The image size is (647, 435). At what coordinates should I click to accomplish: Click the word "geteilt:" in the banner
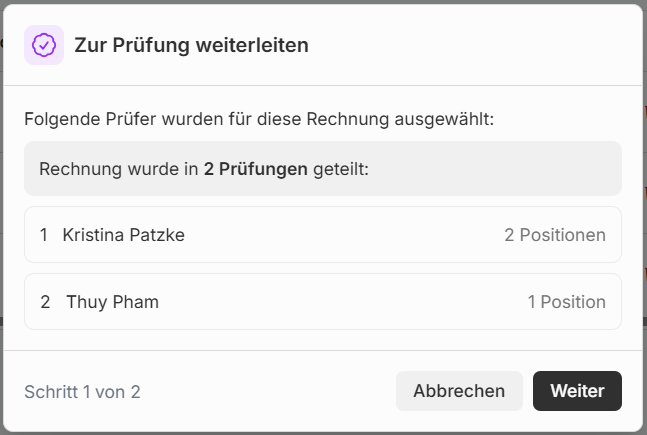pos(341,169)
